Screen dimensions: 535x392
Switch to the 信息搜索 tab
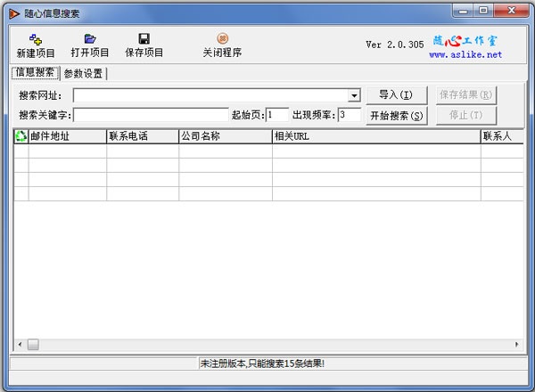35,73
